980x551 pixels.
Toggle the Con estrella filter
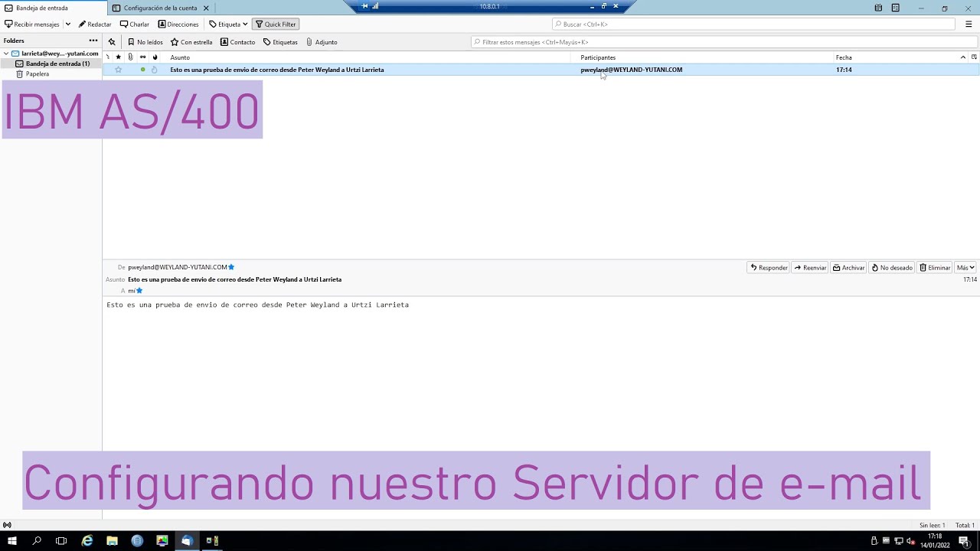pos(191,42)
